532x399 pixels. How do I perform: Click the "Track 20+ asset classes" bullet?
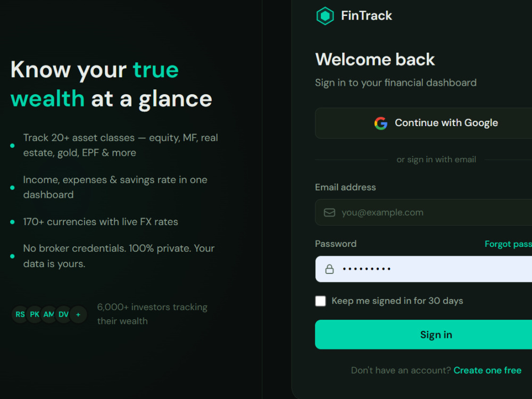click(120, 145)
